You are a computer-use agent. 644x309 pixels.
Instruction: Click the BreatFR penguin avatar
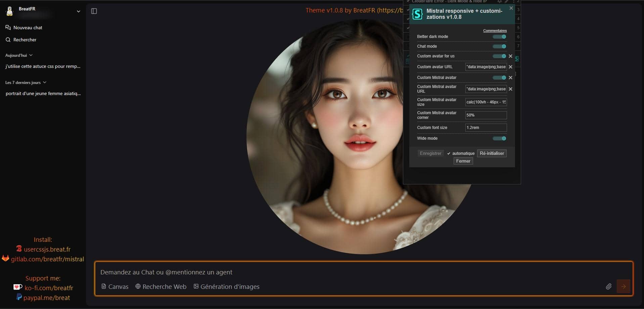10,11
